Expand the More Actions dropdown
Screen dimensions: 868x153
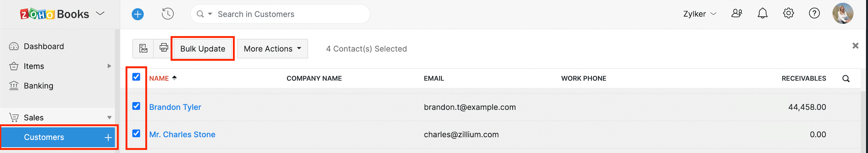pos(272,49)
